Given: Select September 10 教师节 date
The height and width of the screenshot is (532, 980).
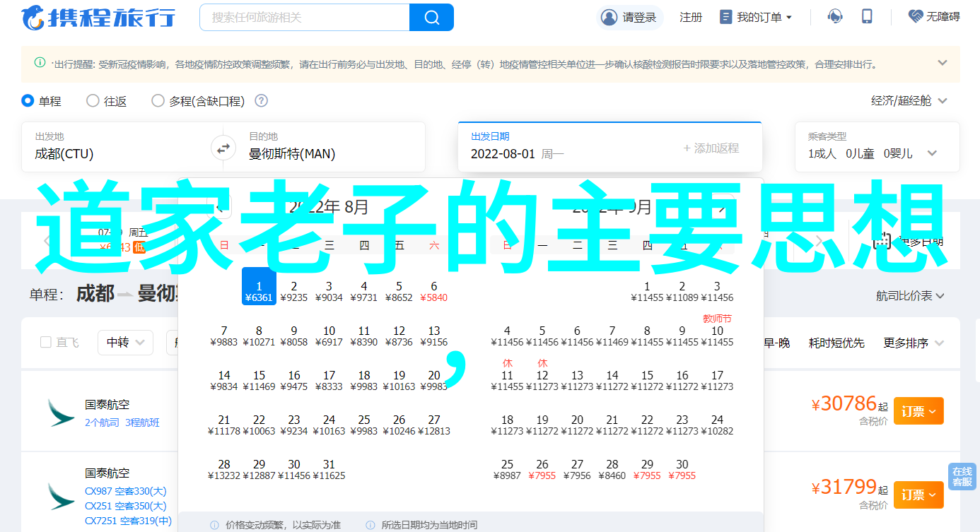Looking at the screenshot, I should pyautogui.click(x=717, y=331).
